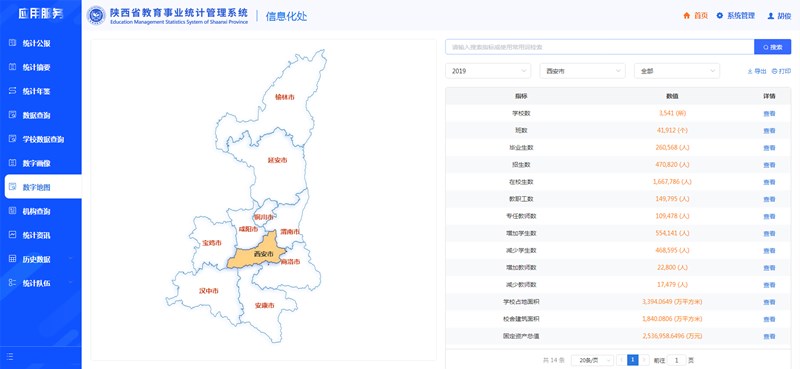This screenshot has width=800, height=369.
Task: Select the 统计年鉴 sidebar icon
Action: click(x=13, y=91)
